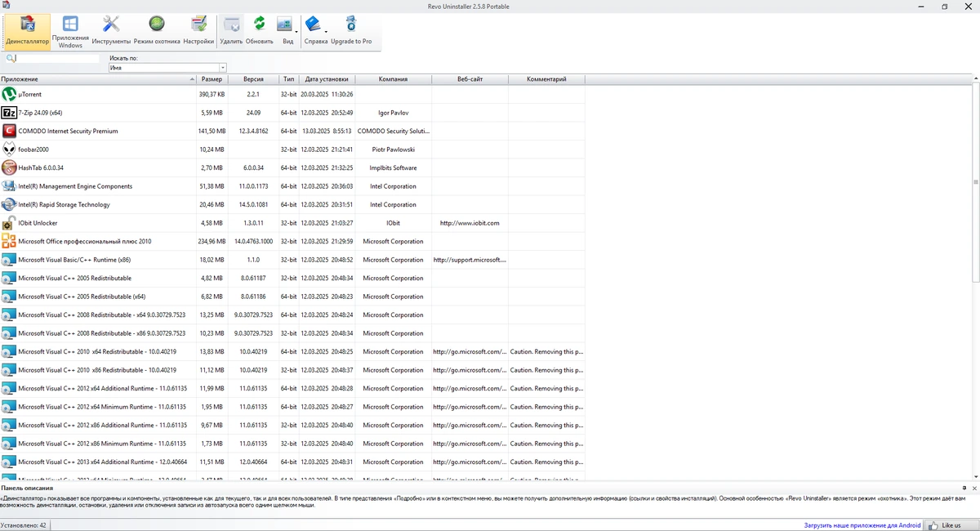Sort by Веб-сайт column header
The image size is (980, 531).
[x=470, y=79]
